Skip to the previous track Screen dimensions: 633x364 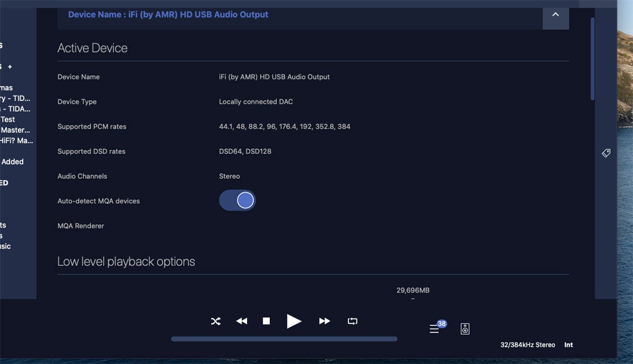(x=242, y=321)
